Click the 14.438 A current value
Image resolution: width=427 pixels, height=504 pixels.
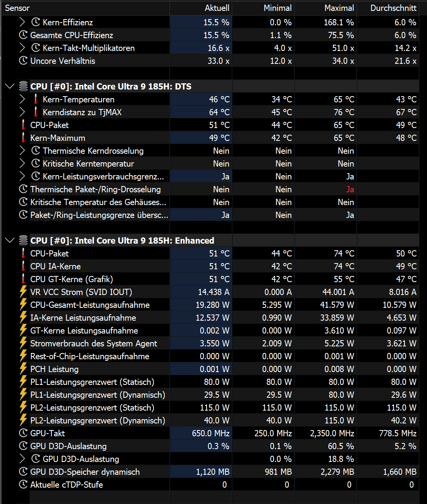[x=213, y=292]
